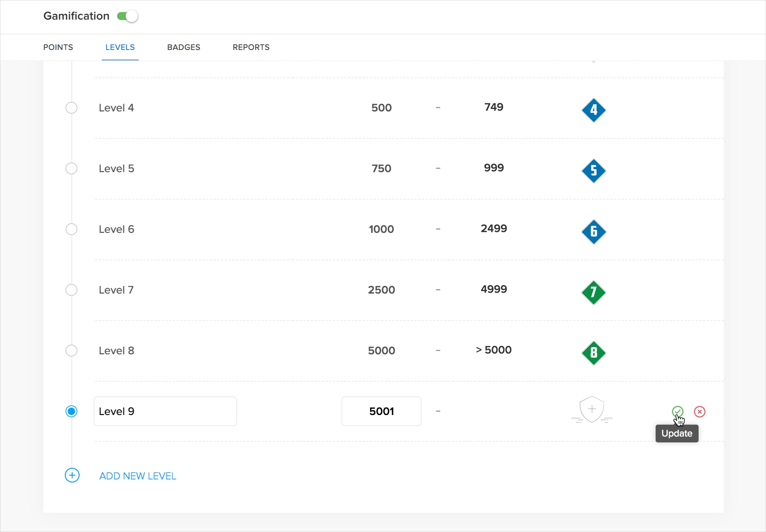Open the Badges tab
Screen dimensions: 766x532
pos(183,47)
